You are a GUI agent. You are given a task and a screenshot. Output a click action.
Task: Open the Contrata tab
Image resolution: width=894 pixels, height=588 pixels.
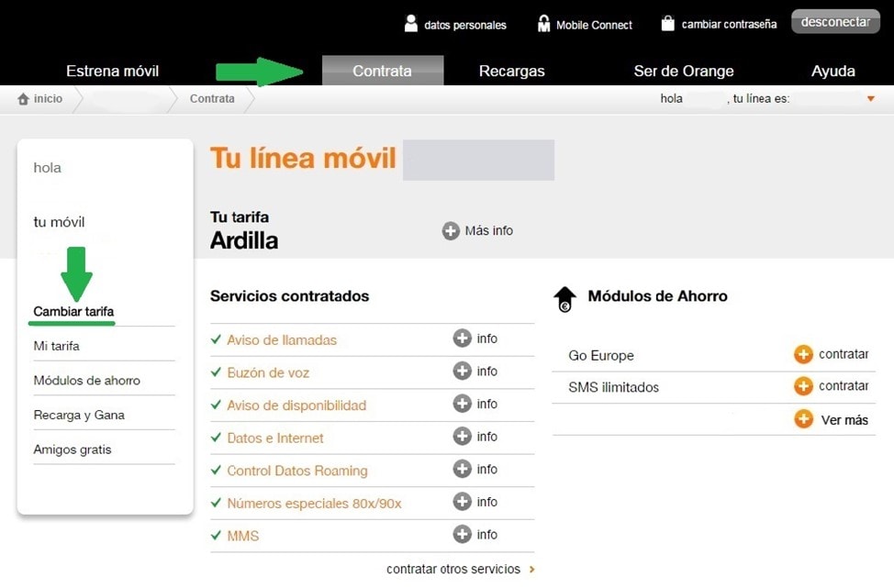[382, 71]
